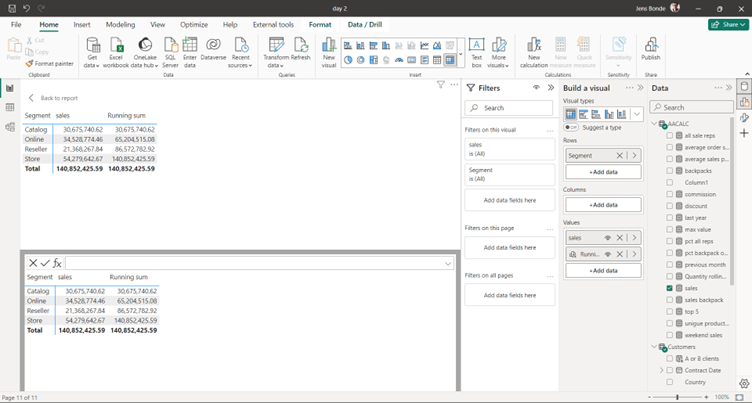Check the top 5 field
Viewport: 752px width, 403px height.
670,312
